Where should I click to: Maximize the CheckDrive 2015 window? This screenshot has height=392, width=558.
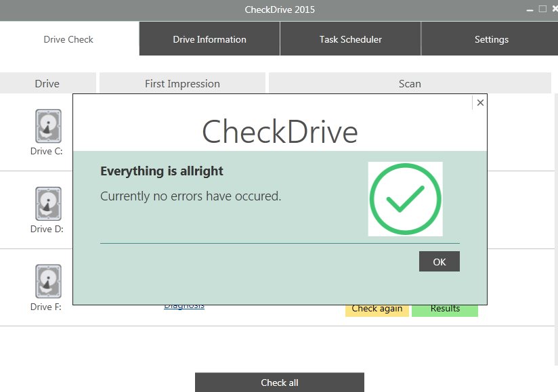pos(542,9)
